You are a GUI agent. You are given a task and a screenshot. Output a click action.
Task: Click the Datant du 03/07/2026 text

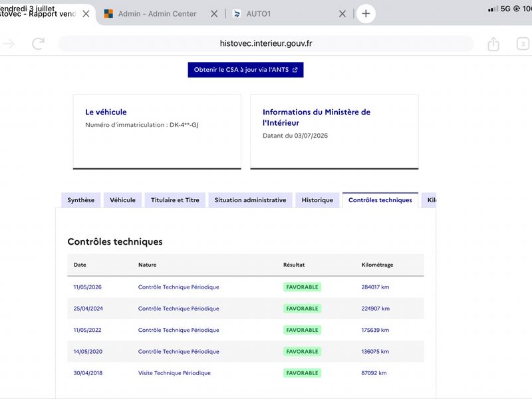click(x=295, y=136)
